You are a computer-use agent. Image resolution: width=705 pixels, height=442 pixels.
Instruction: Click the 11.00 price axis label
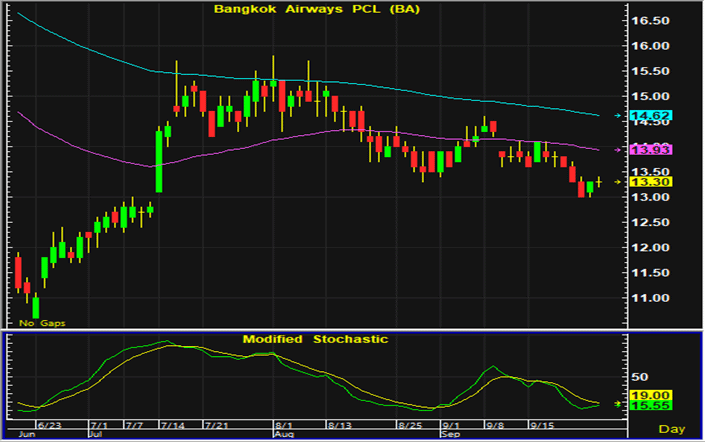pyautogui.click(x=648, y=298)
